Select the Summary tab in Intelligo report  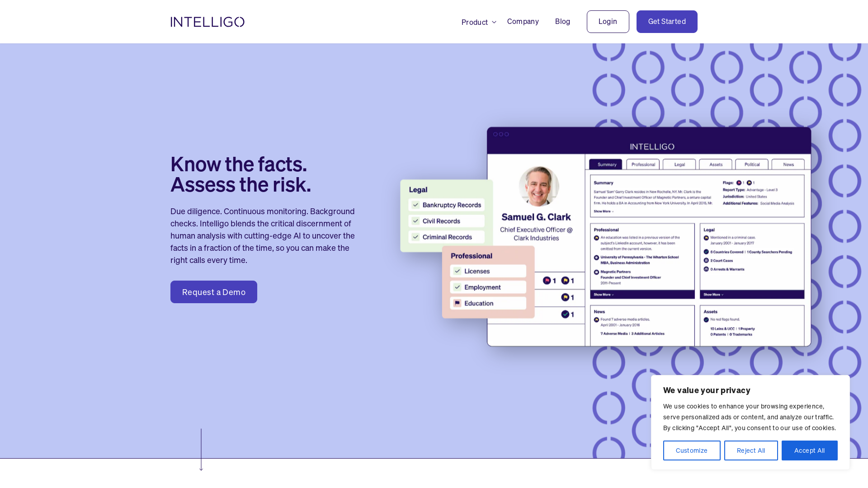[x=606, y=164]
